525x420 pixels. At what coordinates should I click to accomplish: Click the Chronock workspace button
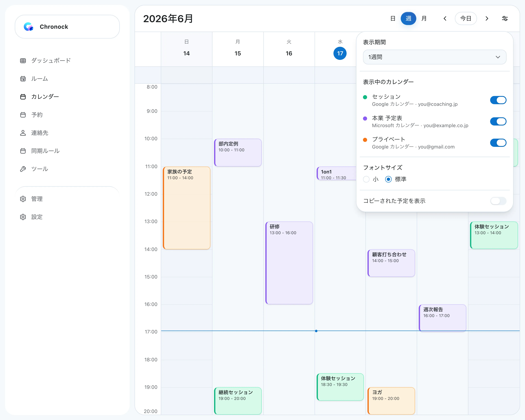click(67, 27)
